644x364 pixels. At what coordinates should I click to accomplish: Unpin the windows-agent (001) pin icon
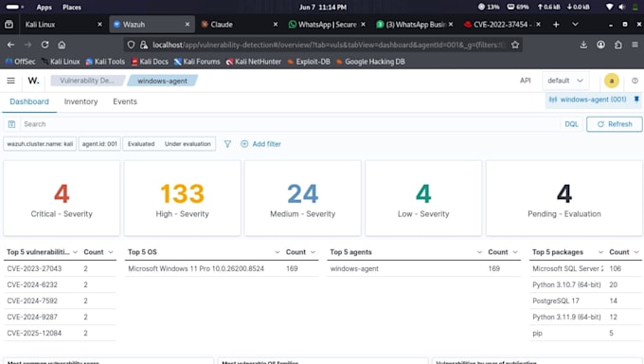click(636, 100)
